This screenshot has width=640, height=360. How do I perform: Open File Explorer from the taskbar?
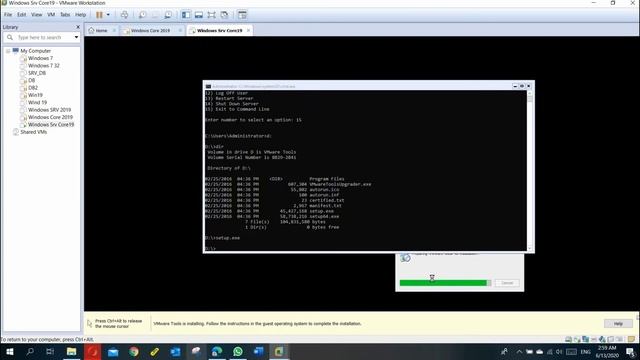point(71,351)
